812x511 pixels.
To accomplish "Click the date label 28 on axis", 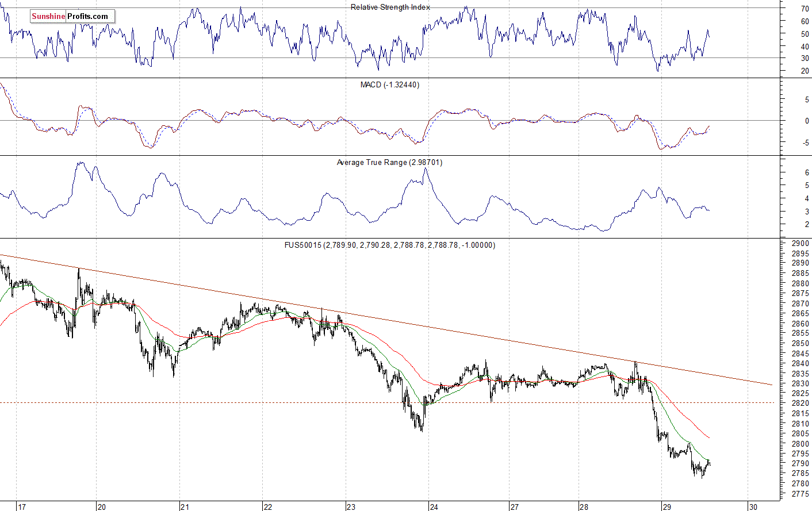I will pos(584,506).
